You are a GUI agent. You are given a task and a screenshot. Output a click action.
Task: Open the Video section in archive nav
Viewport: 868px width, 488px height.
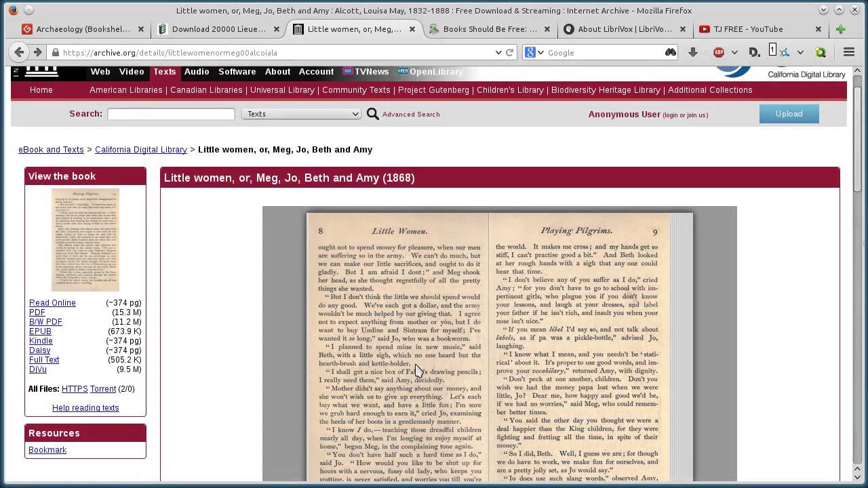pyautogui.click(x=132, y=71)
